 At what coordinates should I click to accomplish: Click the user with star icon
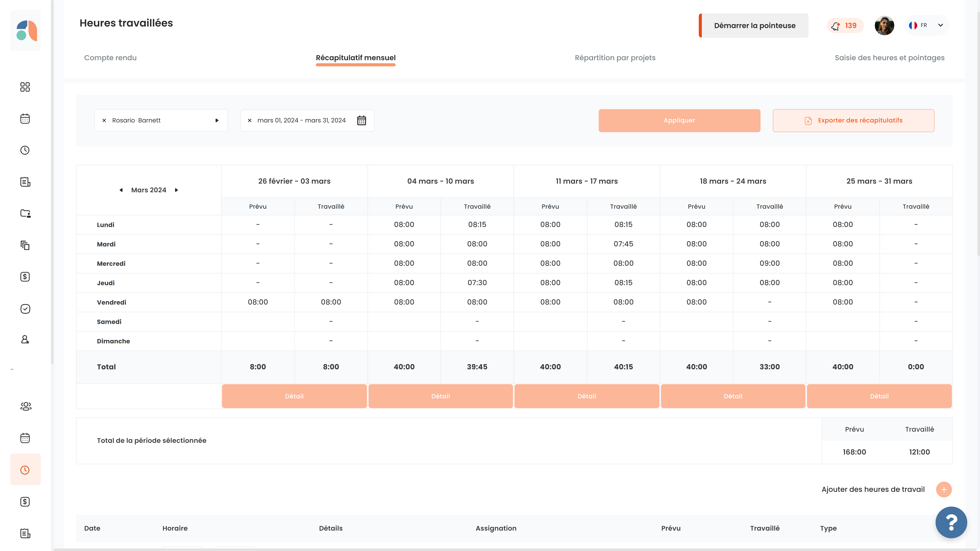click(x=25, y=340)
